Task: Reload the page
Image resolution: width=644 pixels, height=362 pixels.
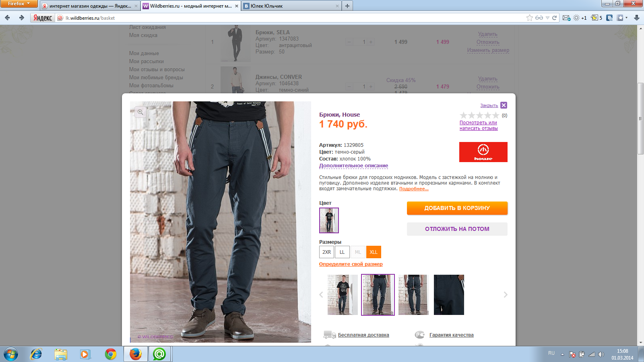Action: [x=554, y=18]
